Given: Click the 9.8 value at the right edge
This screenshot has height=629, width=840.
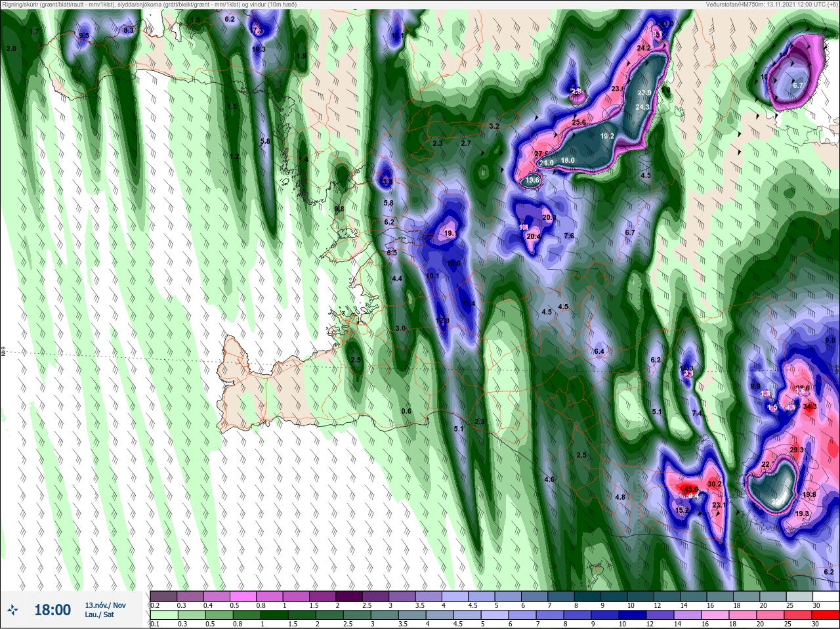Looking at the screenshot, I should point(830,340).
